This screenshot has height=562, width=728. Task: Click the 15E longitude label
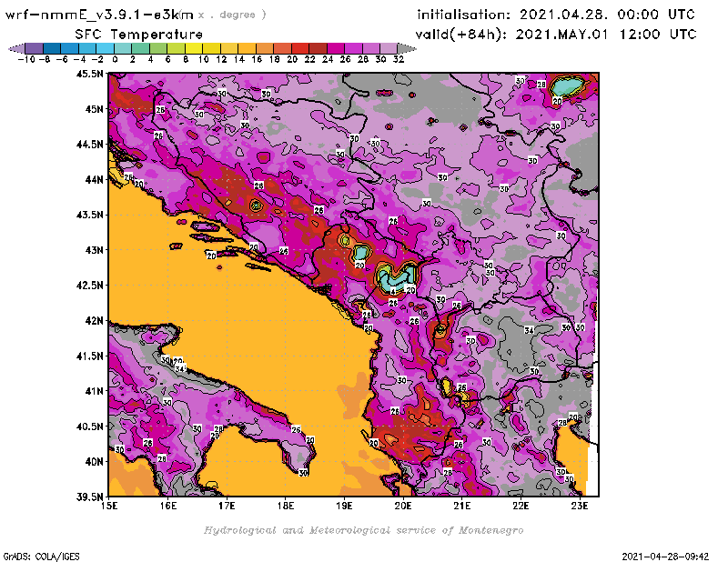click(109, 506)
